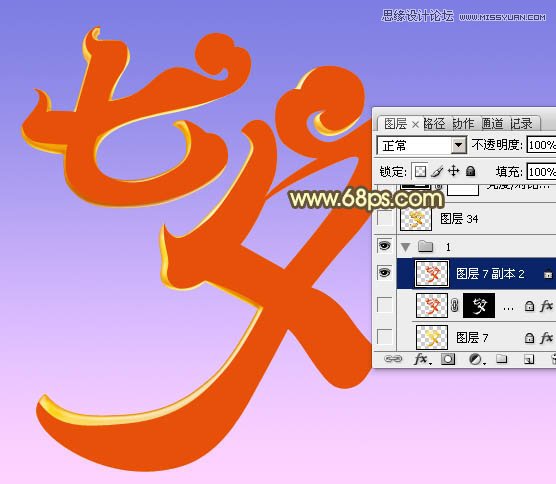Switch to the 路径 tab
This screenshot has width=556, height=484.
434,124
